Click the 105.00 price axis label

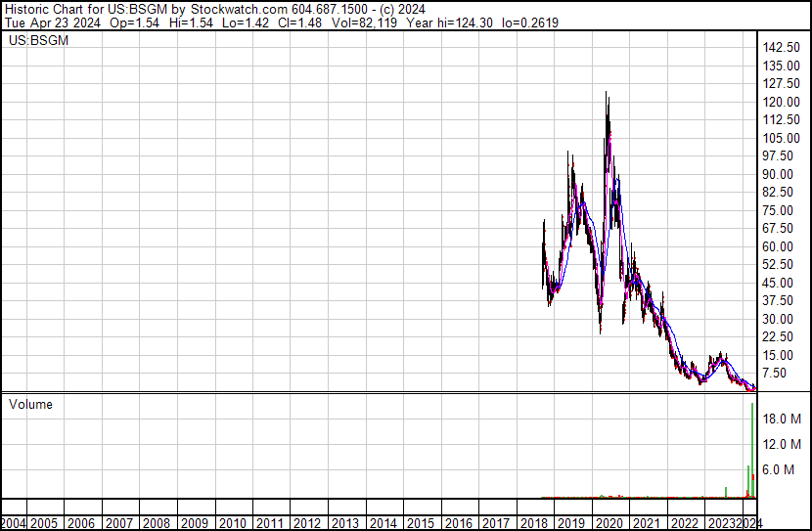click(x=782, y=138)
